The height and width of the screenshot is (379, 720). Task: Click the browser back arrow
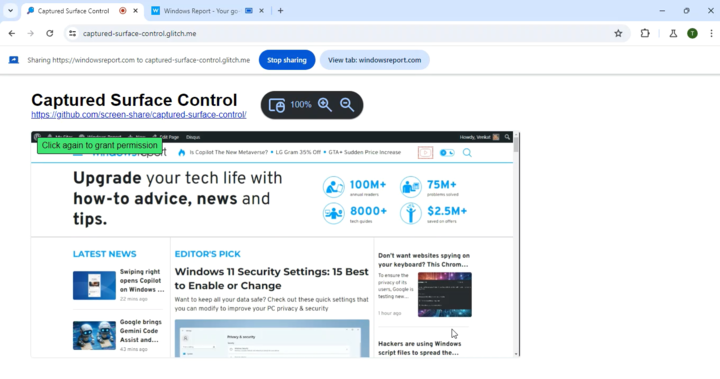pos(12,34)
